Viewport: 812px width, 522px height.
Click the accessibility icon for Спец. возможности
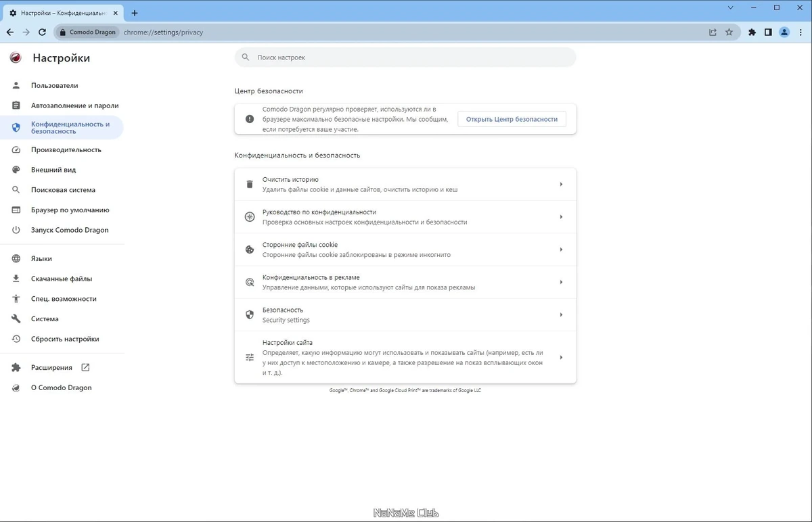(x=16, y=299)
